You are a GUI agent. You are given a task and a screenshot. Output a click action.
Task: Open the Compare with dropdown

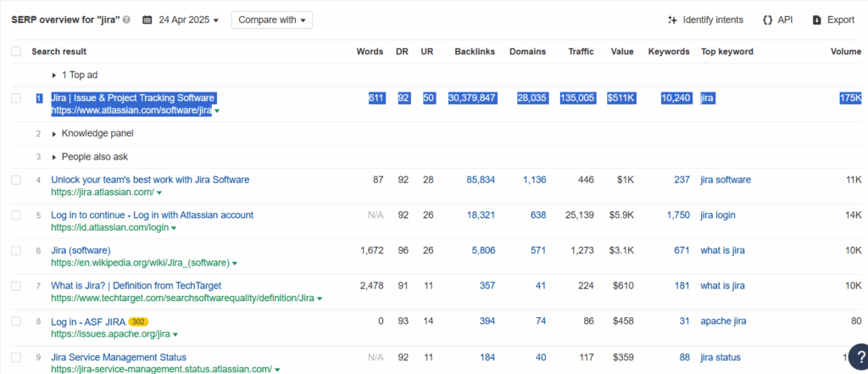(272, 20)
